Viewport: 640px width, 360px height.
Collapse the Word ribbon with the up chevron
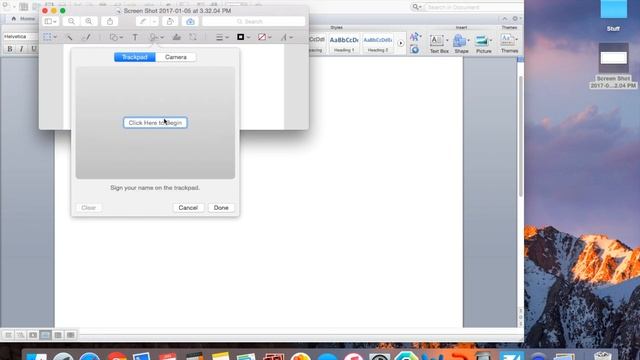(505, 19)
